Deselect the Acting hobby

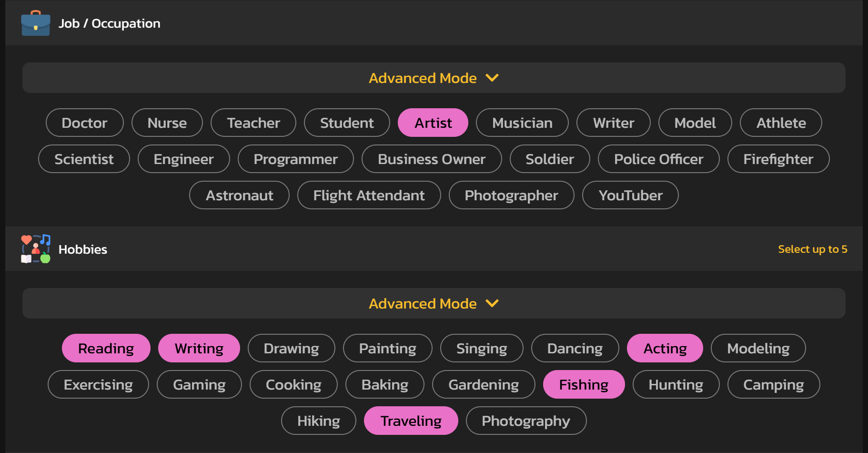pyautogui.click(x=665, y=348)
